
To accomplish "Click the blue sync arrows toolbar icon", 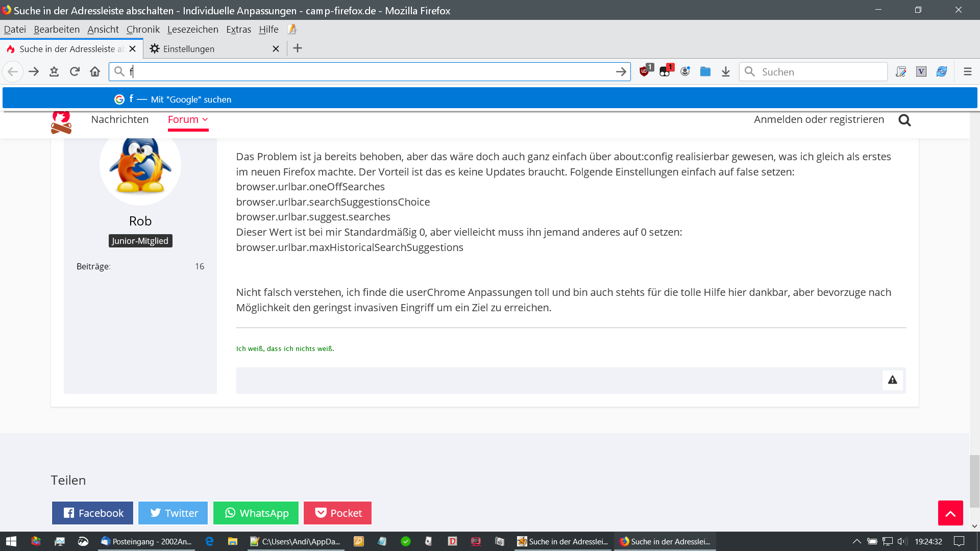I will tap(942, 72).
